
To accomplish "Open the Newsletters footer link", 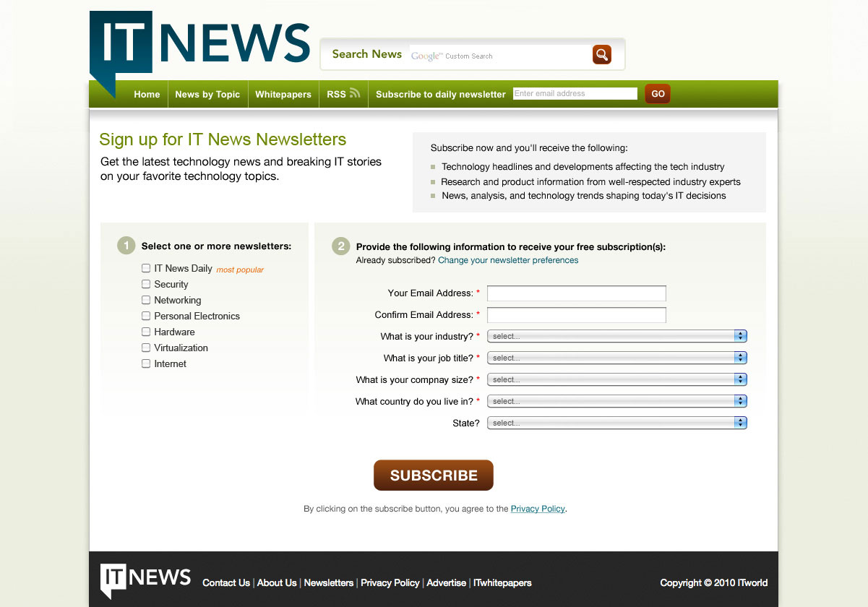I will tap(329, 582).
